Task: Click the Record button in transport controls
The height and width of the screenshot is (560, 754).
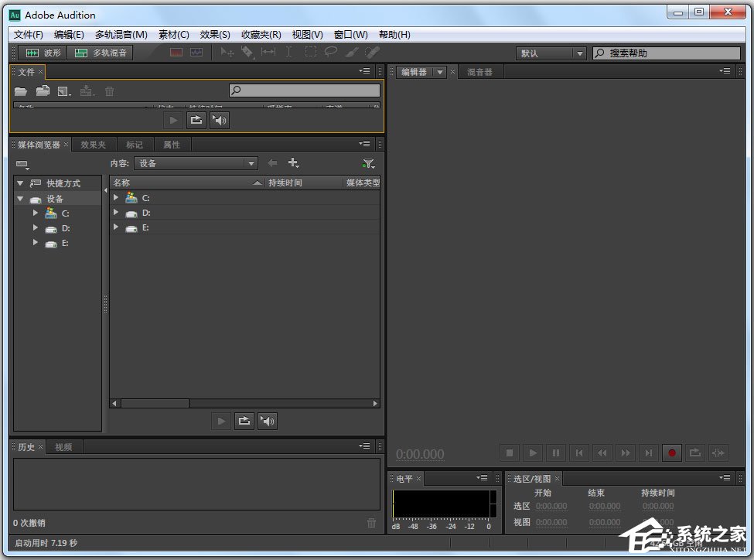Action: (672, 452)
